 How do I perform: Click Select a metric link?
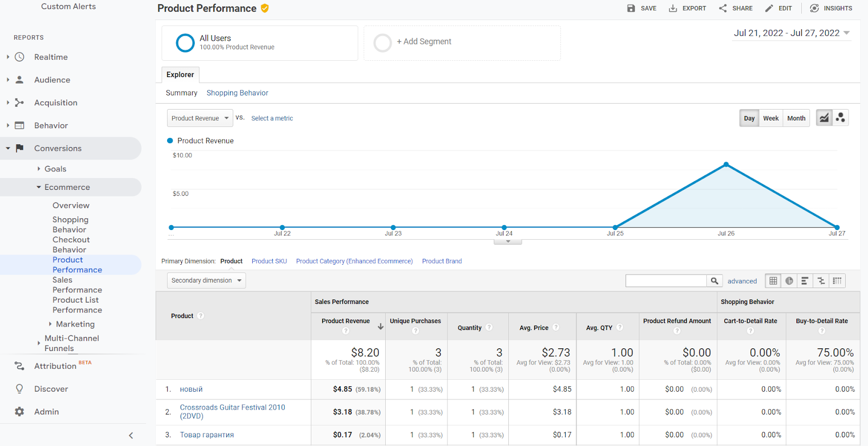(x=272, y=118)
